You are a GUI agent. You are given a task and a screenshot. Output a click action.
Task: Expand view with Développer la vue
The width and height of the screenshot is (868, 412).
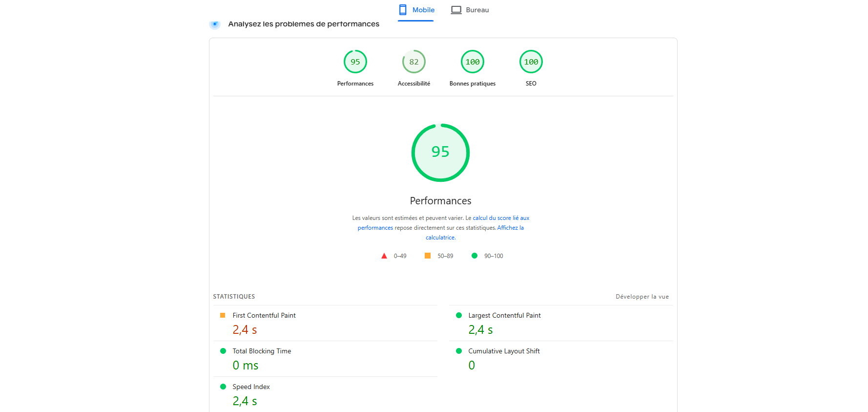click(x=642, y=297)
